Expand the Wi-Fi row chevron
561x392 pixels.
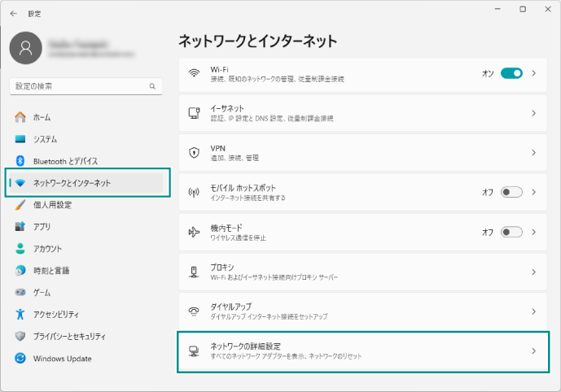coord(534,73)
